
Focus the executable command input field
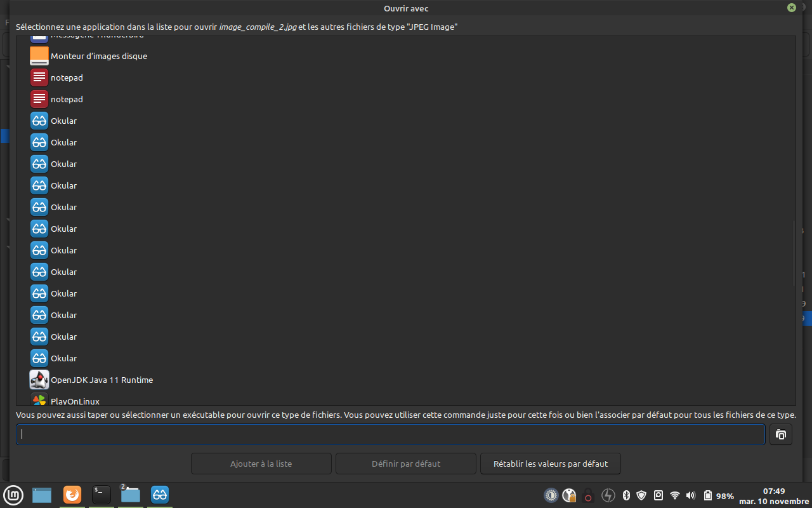[x=391, y=434]
